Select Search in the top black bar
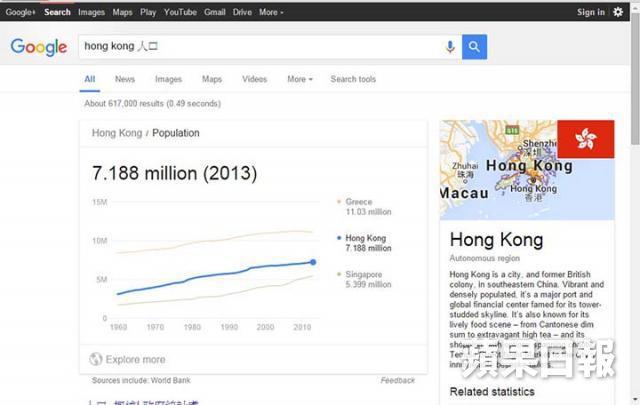The image size is (640, 405). pos(57,12)
